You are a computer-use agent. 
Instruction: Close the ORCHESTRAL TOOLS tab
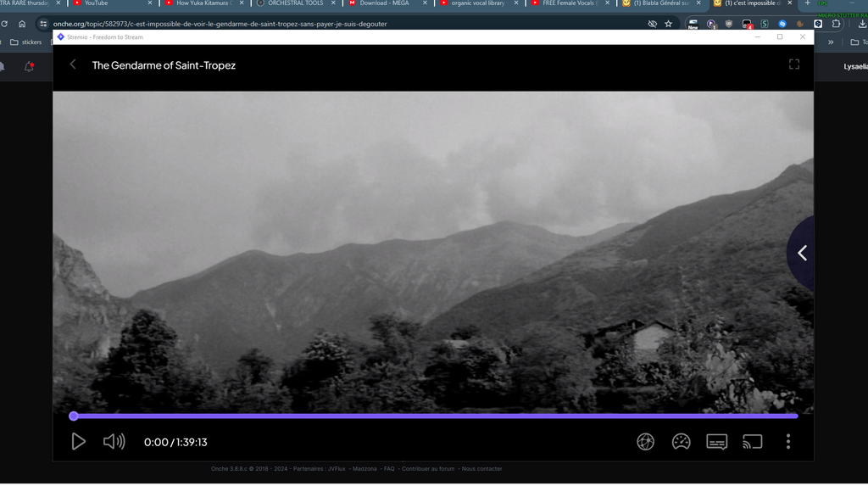(x=333, y=3)
